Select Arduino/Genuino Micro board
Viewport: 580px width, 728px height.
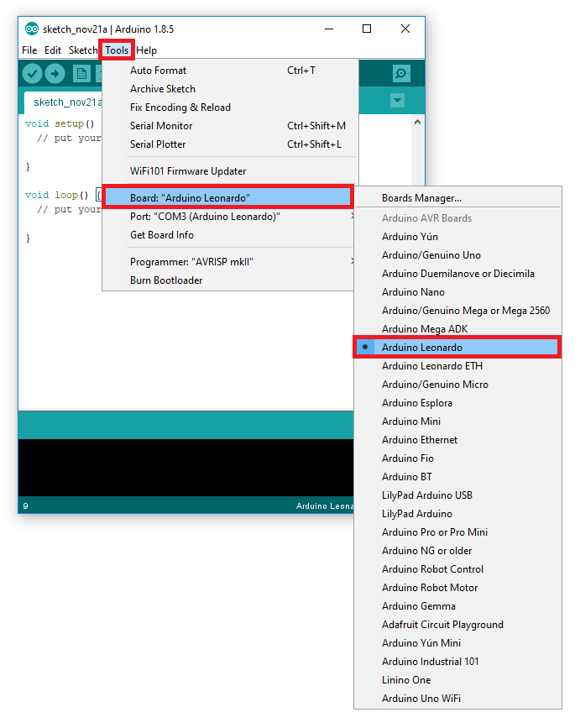click(x=457, y=385)
